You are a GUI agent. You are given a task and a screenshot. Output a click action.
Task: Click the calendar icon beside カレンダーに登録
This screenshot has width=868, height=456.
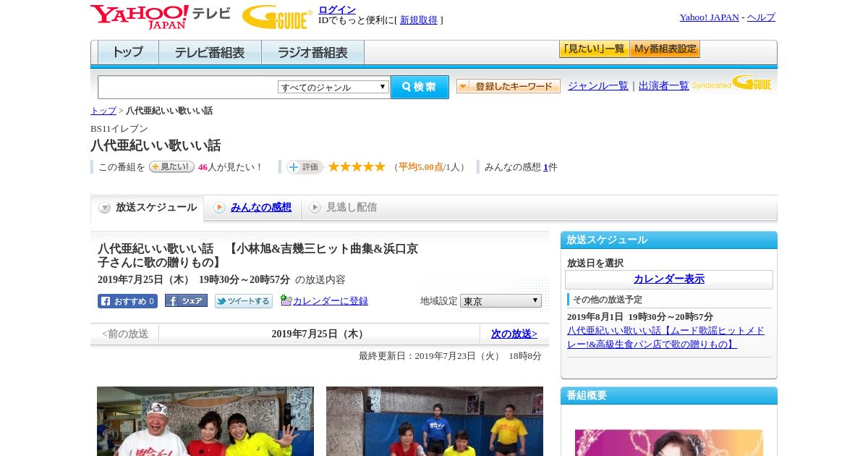click(x=286, y=300)
